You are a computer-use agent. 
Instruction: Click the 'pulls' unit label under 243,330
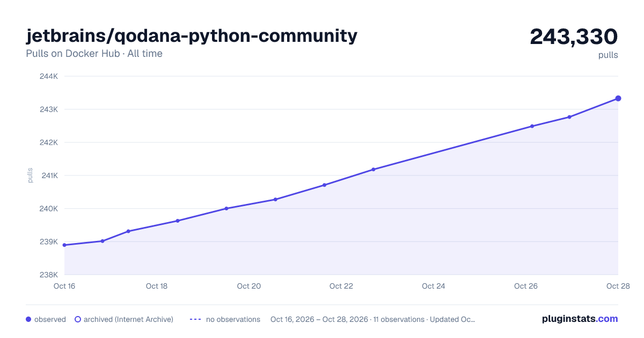tap(608, 55)
